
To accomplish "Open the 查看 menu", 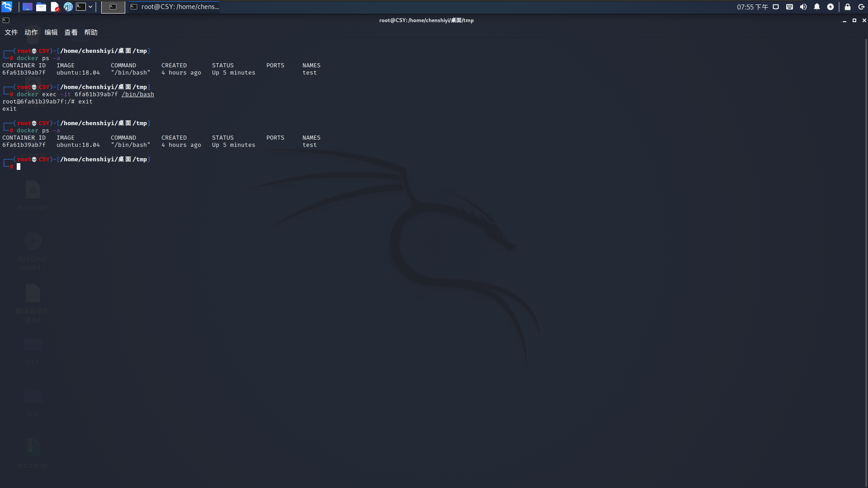I will pyautogui.click(x=71, y=33).
